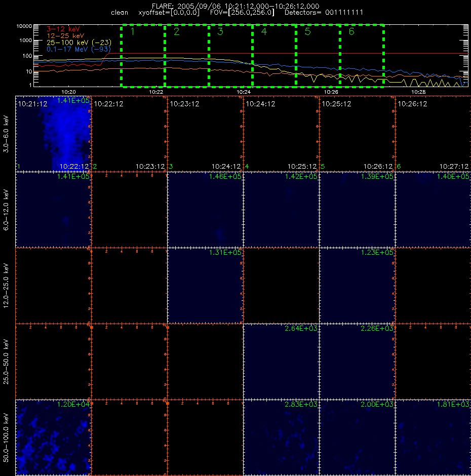Click the yellow 25-100 keV (-23) legend entry

click(x=79, y=43)
